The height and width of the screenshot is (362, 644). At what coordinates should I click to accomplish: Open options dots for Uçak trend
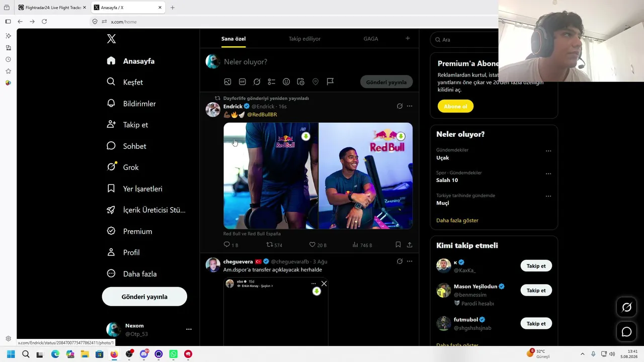click(x=548, y=151)
